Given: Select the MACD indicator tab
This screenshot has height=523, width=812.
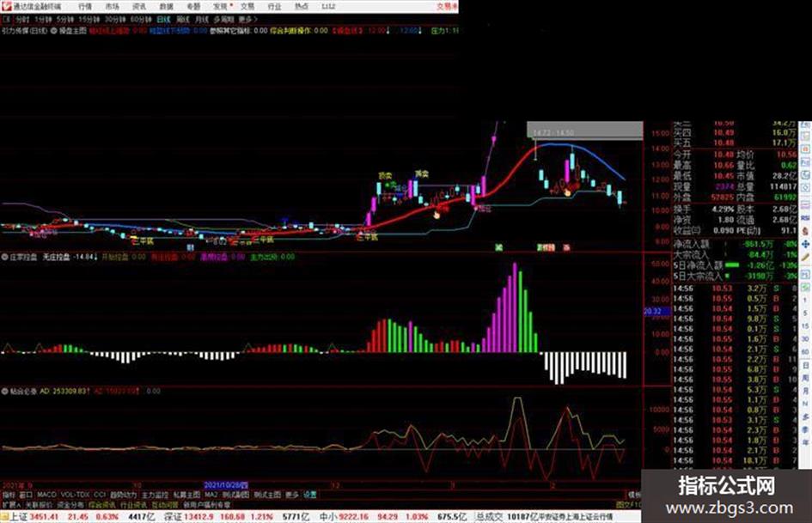Looking at the screenshot, I should 46,495.
